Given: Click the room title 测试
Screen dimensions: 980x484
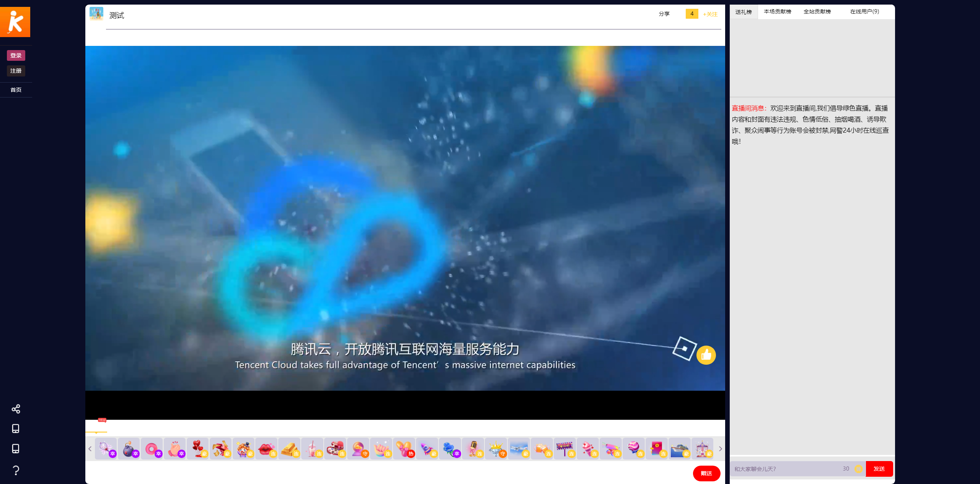Looking at the screenshot, I should tap(117, 15).
